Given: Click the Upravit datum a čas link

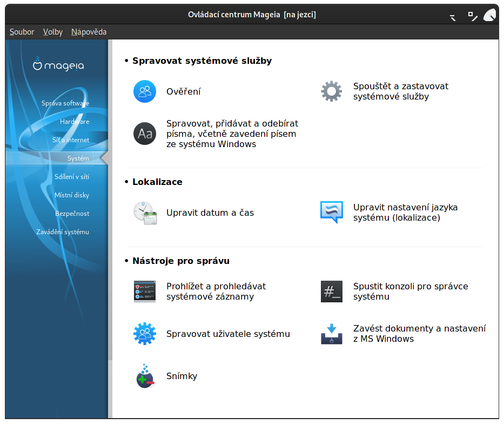Looking at the screenshot, I should click(x=210, y=213).
